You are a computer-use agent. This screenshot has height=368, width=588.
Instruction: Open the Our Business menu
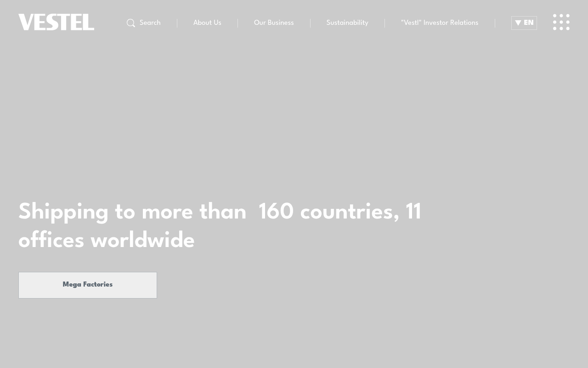[x=274, y=23]
